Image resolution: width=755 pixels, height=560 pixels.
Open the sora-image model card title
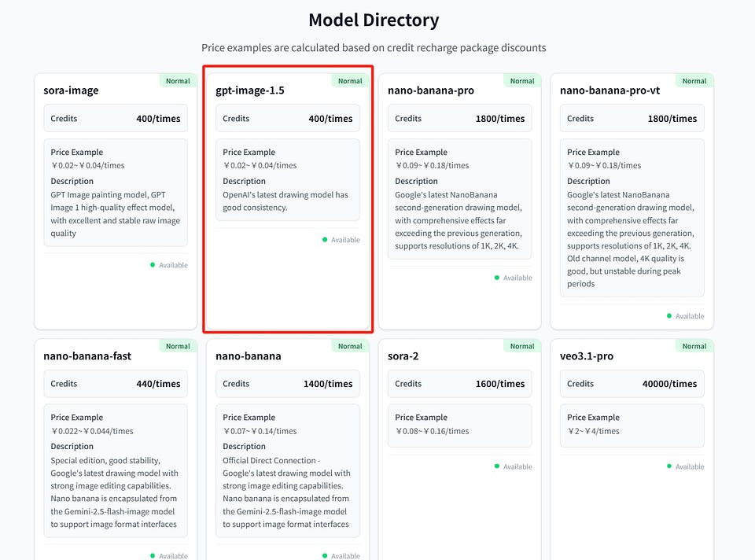71,90
